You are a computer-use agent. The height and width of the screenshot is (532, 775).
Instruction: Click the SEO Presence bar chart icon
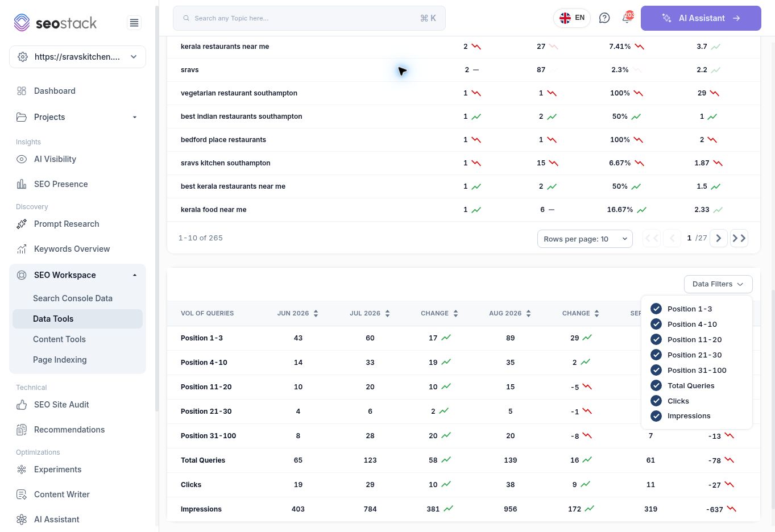click(22, 184)
